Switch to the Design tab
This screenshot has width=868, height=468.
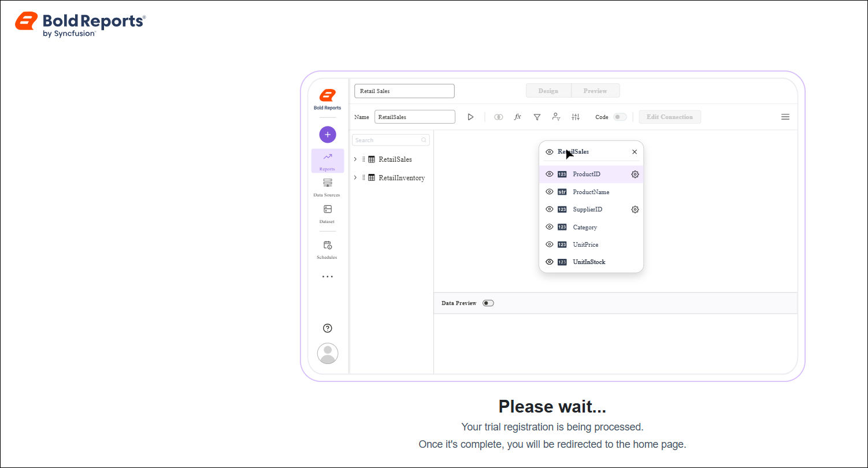(x=548, y=91)
